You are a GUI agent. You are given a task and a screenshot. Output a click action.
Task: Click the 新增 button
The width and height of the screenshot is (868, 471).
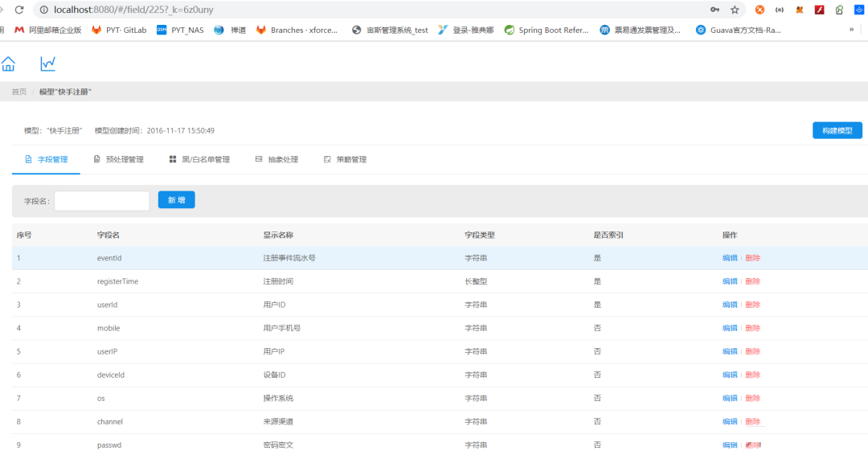click(176, 200)
